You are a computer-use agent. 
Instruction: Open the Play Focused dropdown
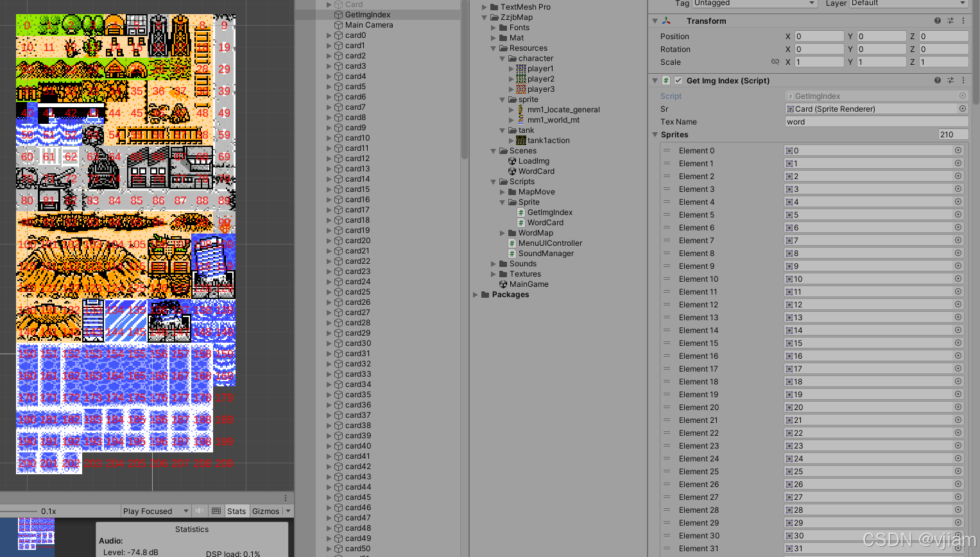tap(156, 511)
